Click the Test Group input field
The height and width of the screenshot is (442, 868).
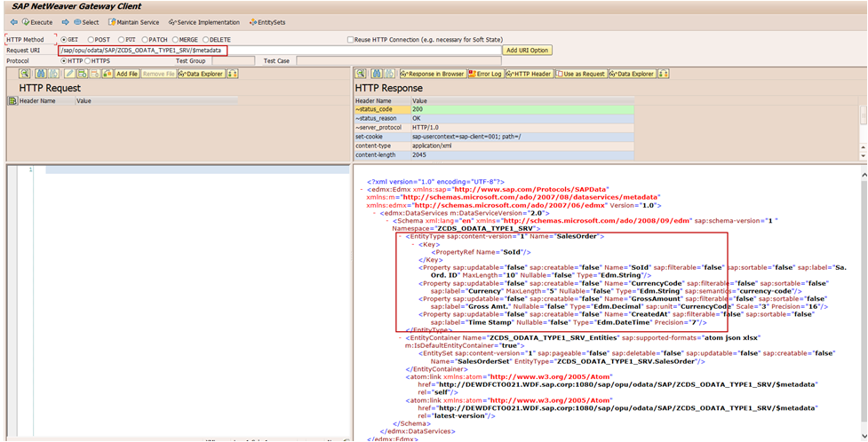coord(233,61)
